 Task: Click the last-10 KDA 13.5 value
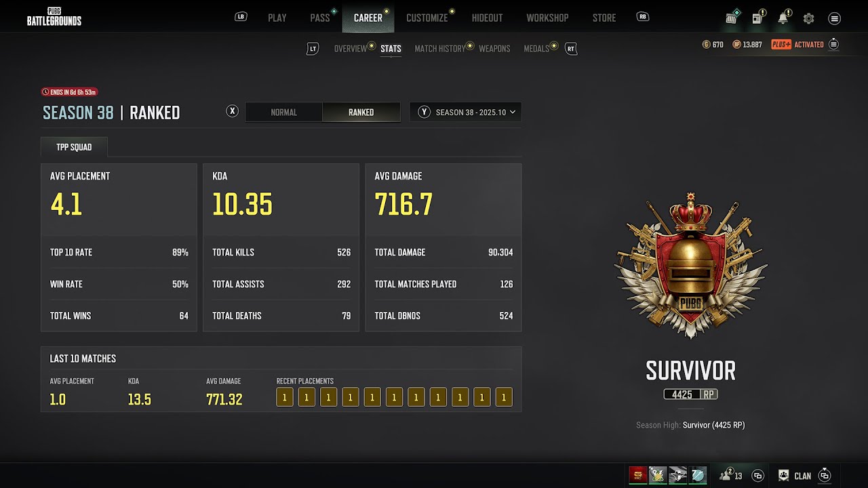click(x=140, y=399)
